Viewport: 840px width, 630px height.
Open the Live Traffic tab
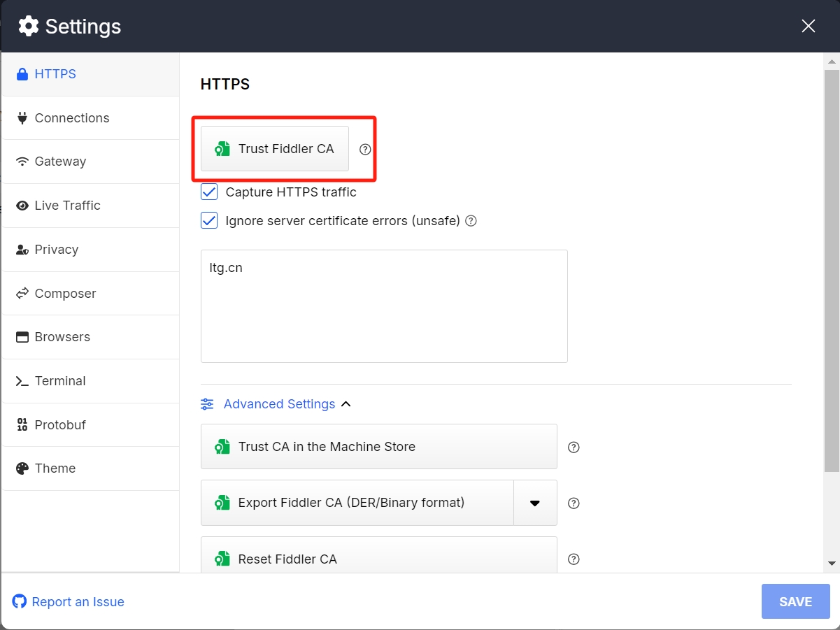90,206
